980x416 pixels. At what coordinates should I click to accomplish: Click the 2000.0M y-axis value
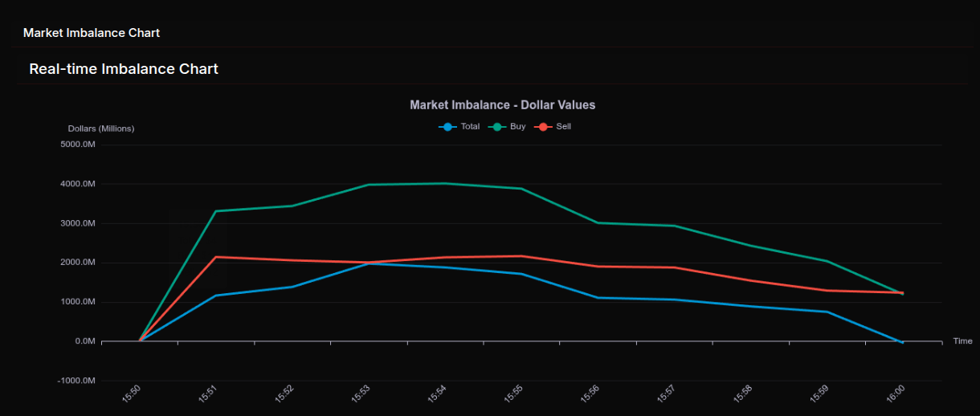(x=78, y=263)
